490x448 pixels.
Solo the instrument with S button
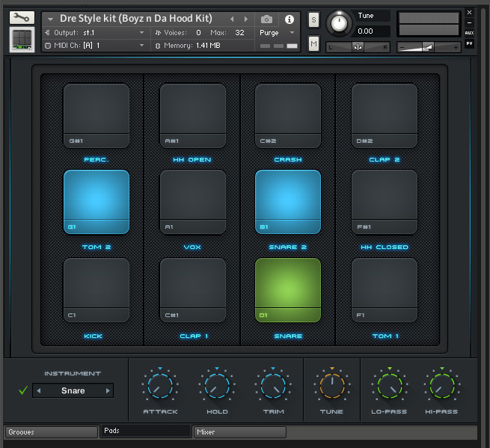(313, 19)
